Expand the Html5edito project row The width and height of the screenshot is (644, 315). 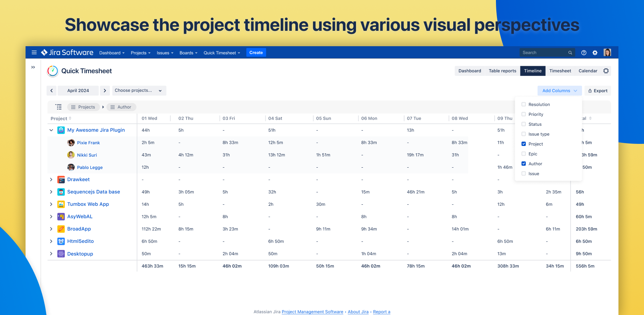tap(51, 241)
